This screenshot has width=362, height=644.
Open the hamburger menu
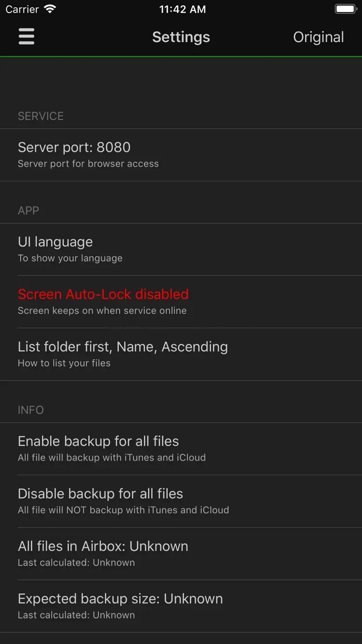click(x=26, y=37)
